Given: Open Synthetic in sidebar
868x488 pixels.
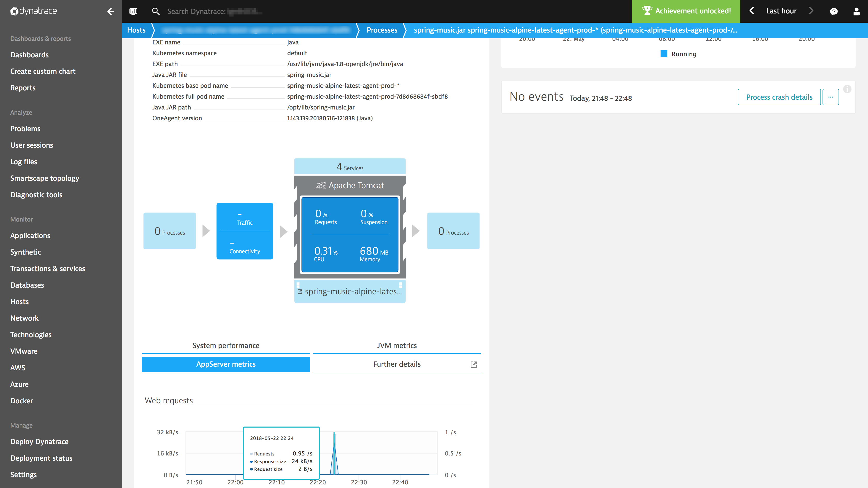Looking at the screenshot, I should pos(26,252).
